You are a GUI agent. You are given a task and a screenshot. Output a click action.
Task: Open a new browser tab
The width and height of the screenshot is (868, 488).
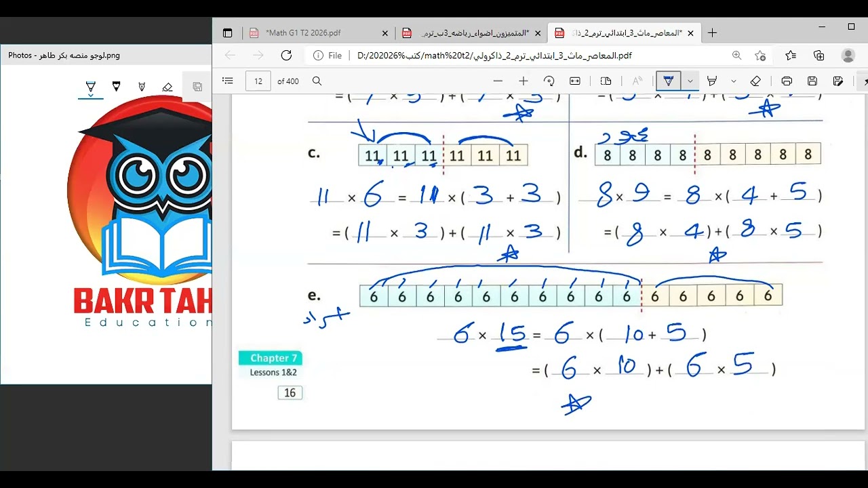[712, 33]
